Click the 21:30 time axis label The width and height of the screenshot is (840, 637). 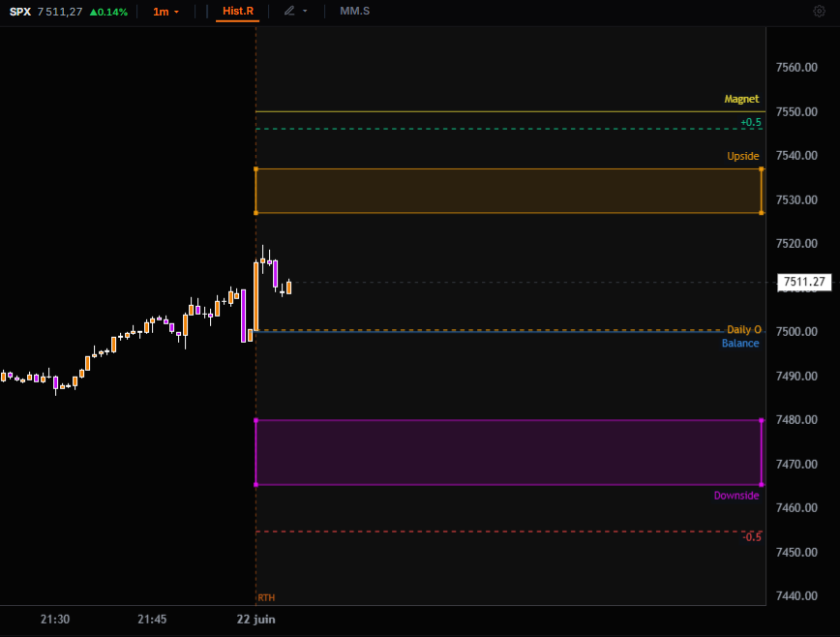tap(55, 620)
